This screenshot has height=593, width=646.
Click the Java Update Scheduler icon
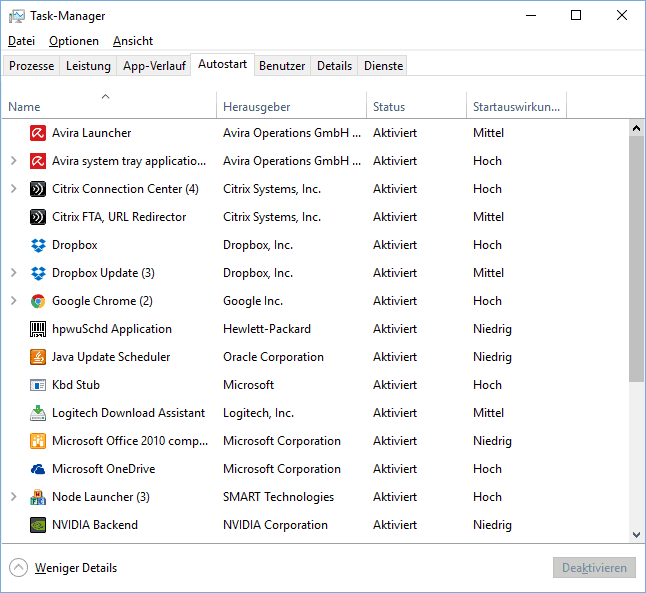38,357
